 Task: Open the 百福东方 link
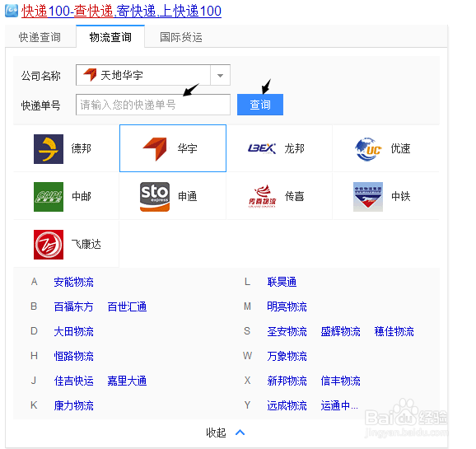73,306
